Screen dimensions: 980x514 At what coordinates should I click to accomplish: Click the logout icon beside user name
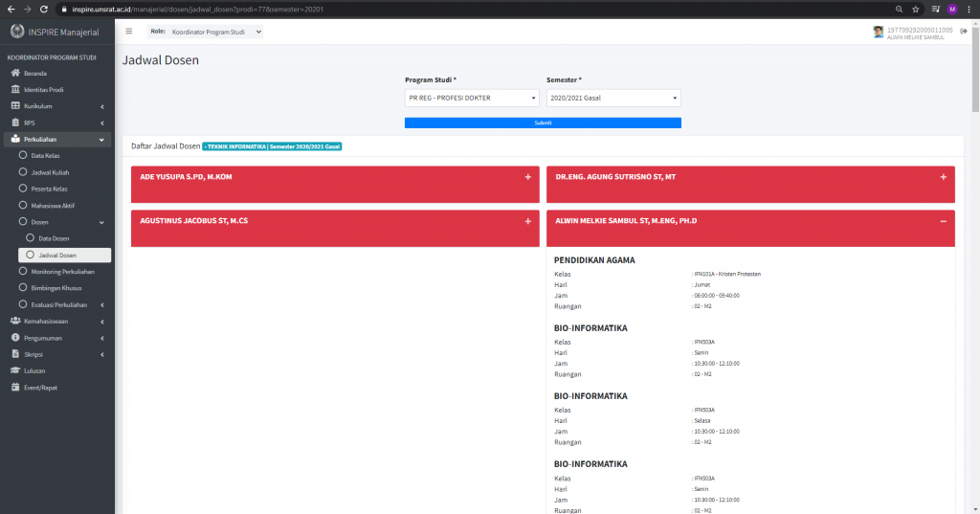[963, 32]
